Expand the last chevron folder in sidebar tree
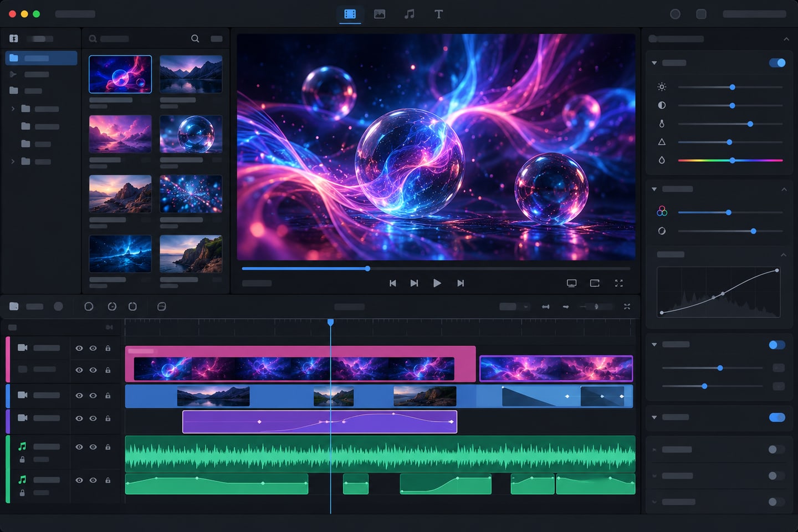Screen dimensions: 798x532 (13, 161)
